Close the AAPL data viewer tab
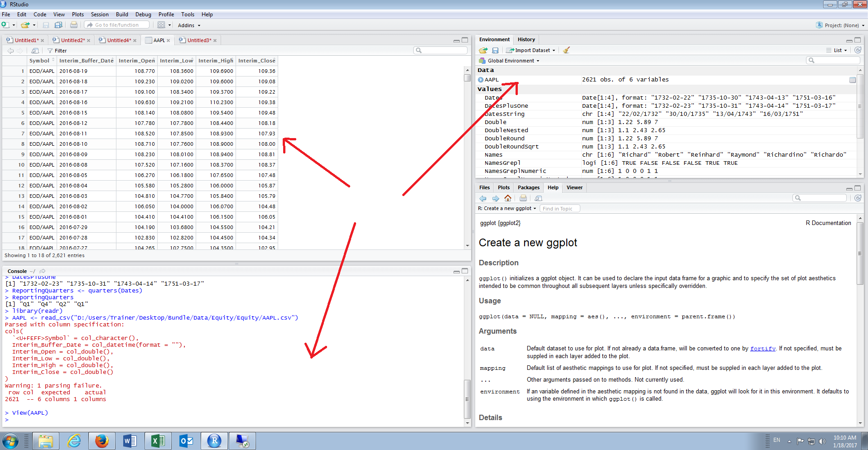 pyautogui.click(x=168, y=41)
